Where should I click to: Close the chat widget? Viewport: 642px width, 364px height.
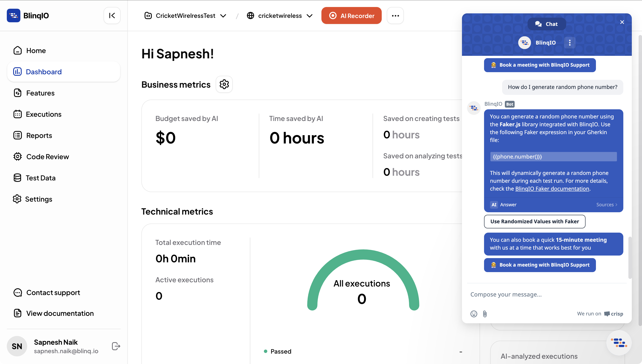622,22
